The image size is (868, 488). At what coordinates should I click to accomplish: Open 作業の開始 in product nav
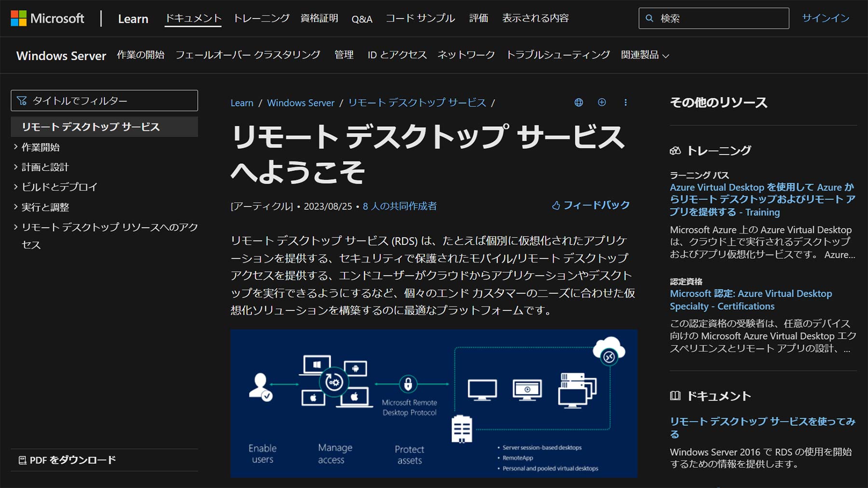[x=140, y=55]
